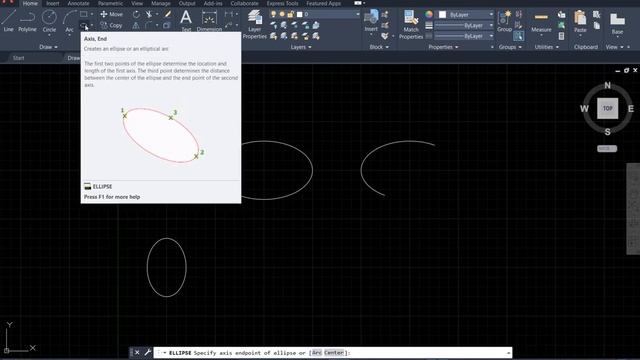Screen dimensions: 640x360
Task: Activate the Move command
Action: (111, 14)
